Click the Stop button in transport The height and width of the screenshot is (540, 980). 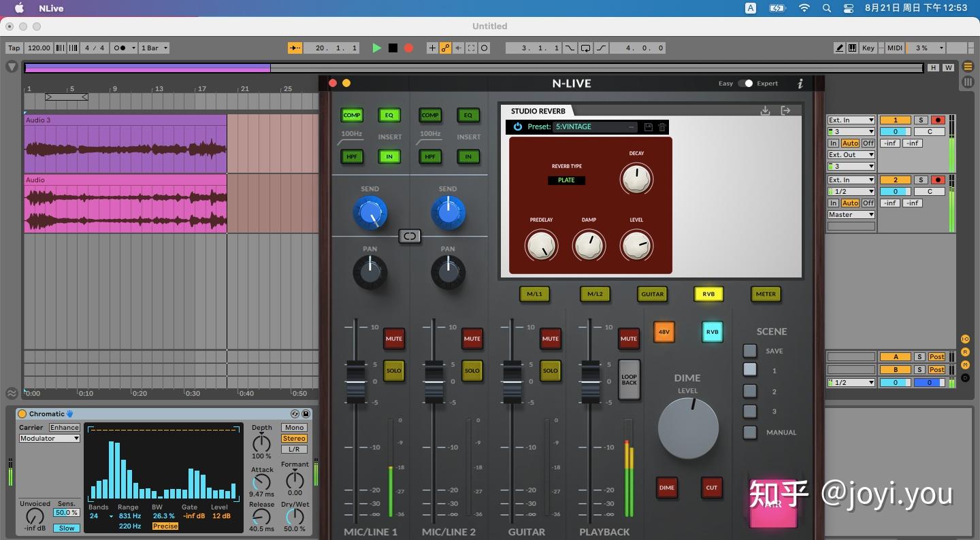(x=393, y=48)
